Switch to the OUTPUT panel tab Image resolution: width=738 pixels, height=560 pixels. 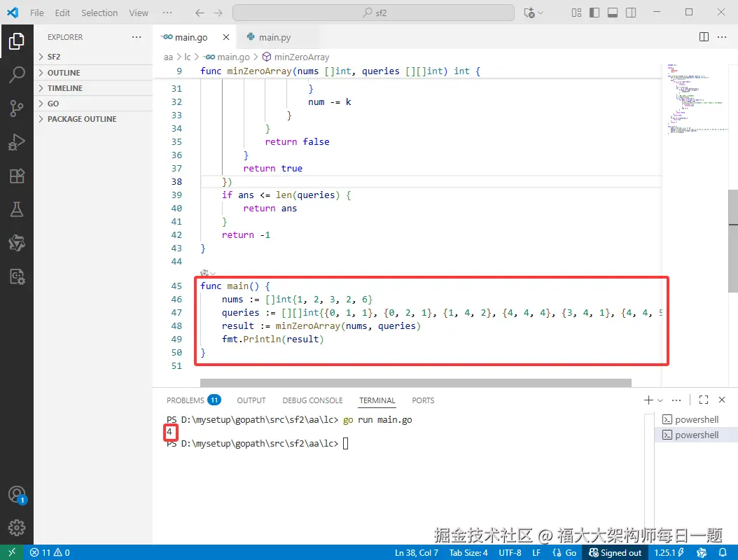pyautogui.click(x=251, y=400)
